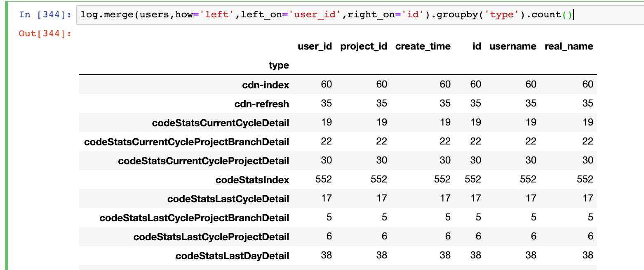Image resolution: width=644 pixels, height=270 pixels.
Task: Select the project_id column header
Action: [364, 46]
